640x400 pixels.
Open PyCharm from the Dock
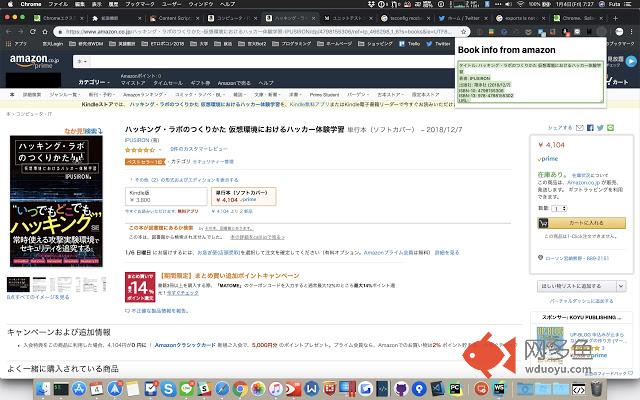[455, 389]
